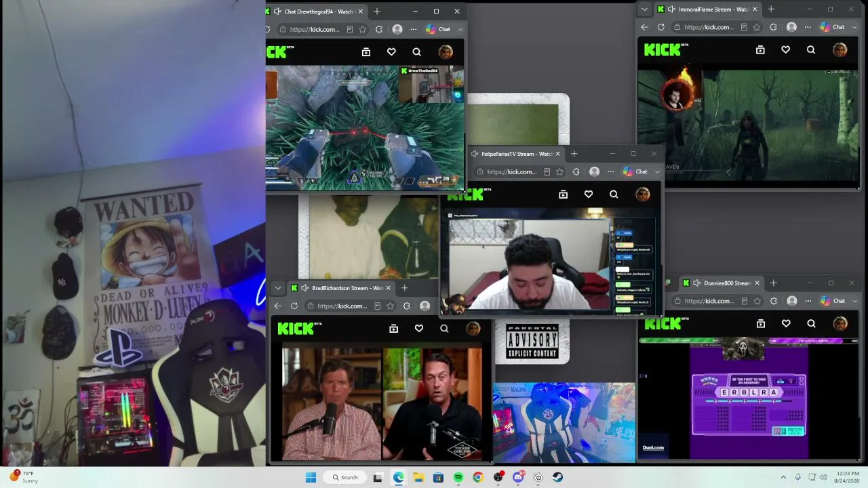Open search in the Drewthegod94 Kick window

pos(417,52)
